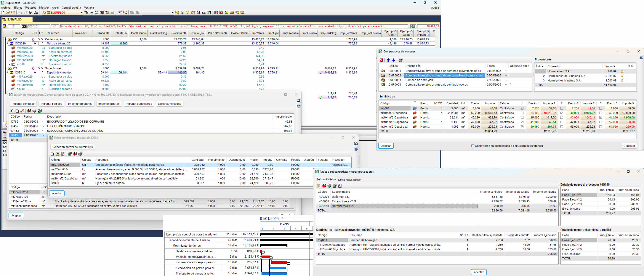The width and height of the screenshot is (644, 276).
Task: Open EJEMPLO3 database dropdown in toolbar
Action: [x=81, y=13]
